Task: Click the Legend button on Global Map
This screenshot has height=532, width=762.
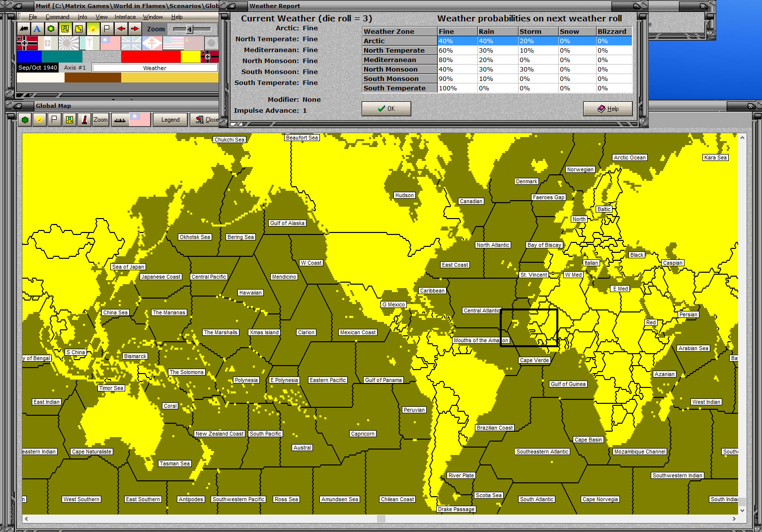Action: point(170,120)
